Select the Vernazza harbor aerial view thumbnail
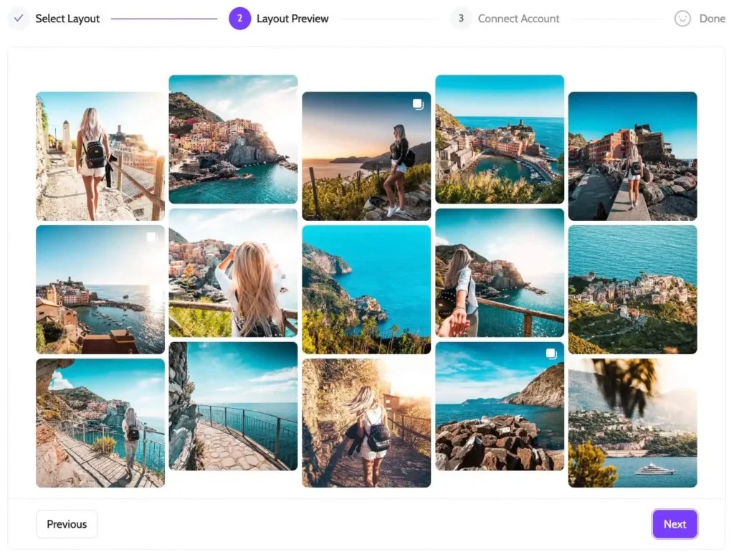 click(500, 138)
